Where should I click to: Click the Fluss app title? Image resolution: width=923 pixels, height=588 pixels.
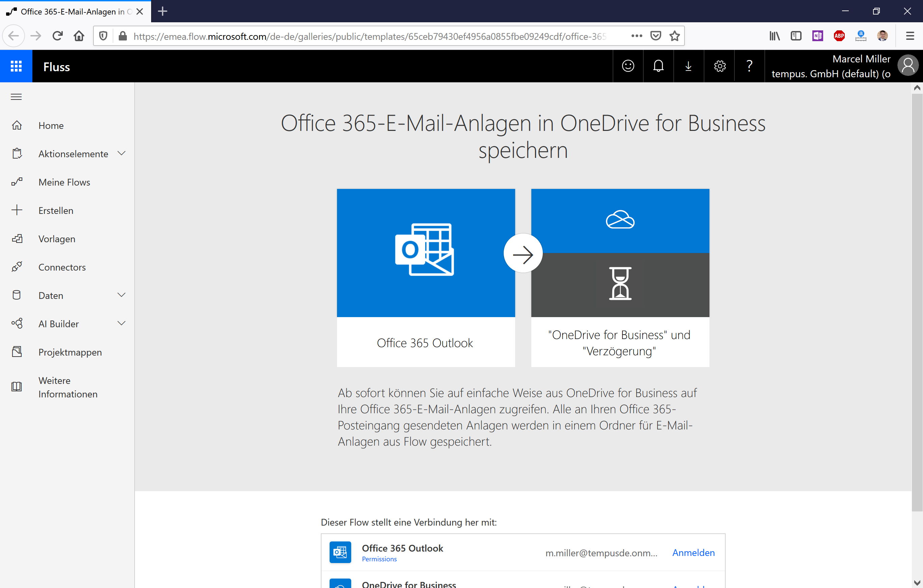(x=56, y=67)
